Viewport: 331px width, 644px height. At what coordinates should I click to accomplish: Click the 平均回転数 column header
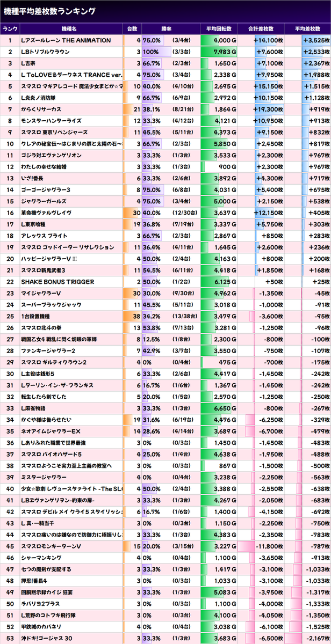coord(219,28)
